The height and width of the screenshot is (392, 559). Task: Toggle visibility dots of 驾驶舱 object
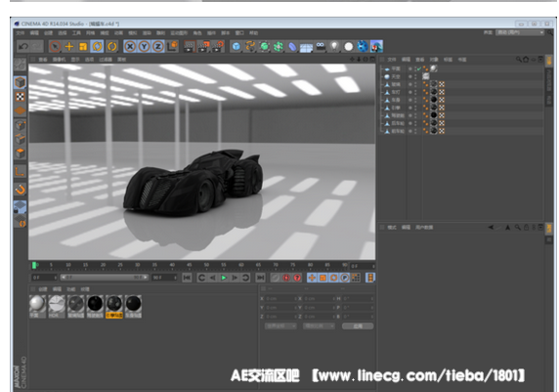pos(415,115)
